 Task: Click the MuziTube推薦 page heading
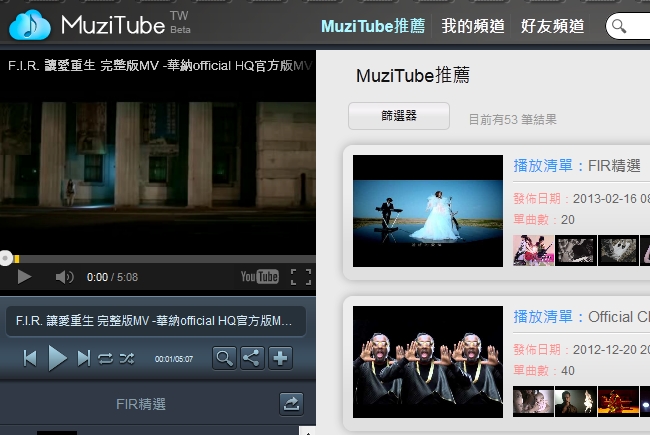413,76
